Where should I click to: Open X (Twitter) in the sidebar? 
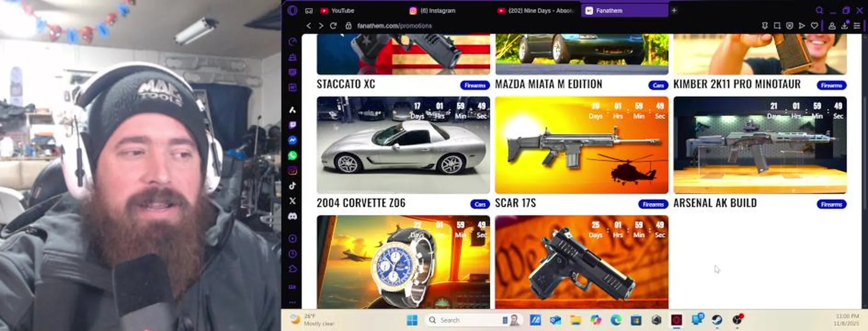(292, 201)
